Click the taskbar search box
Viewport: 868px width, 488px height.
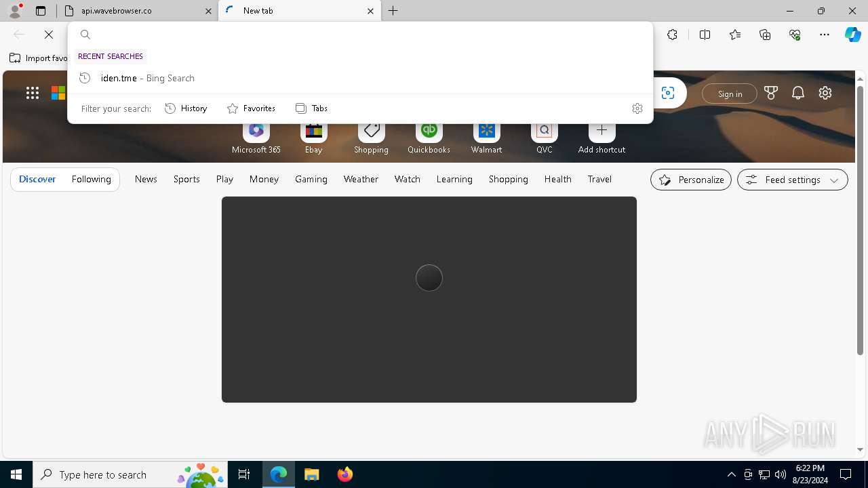[130, 474]
